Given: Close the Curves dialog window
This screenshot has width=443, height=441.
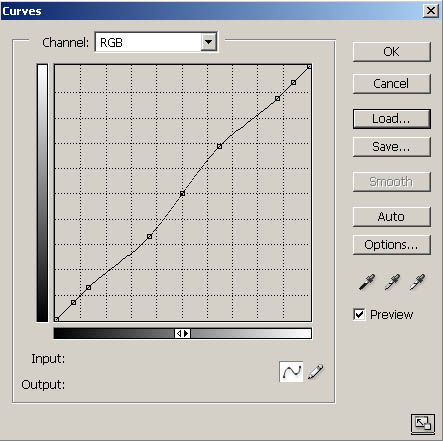Looking at the screenshot, I should click(x=431, y=11).
